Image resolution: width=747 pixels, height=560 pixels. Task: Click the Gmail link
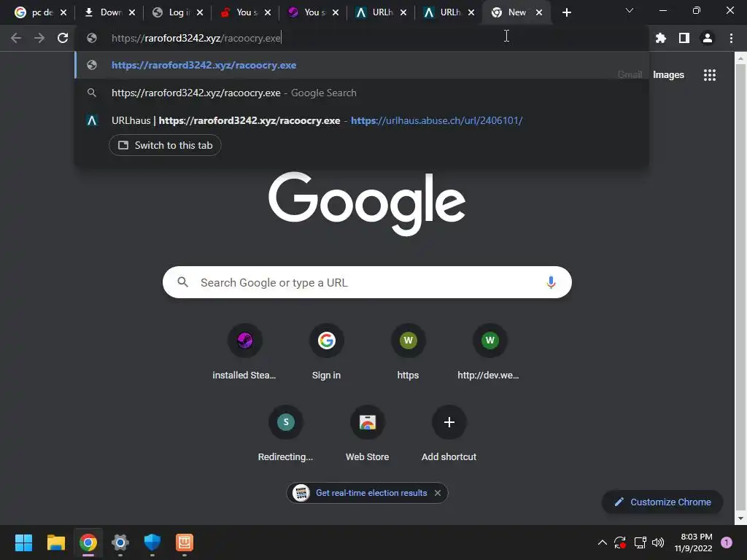point(630,75)
